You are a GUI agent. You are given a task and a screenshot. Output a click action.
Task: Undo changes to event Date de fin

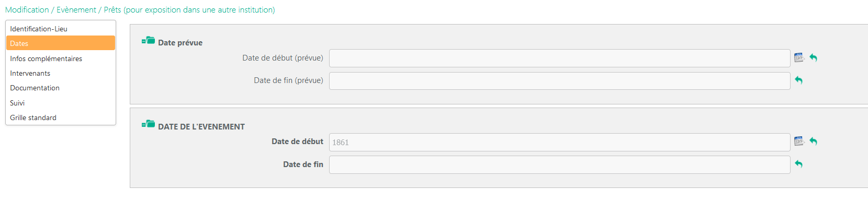799,164
